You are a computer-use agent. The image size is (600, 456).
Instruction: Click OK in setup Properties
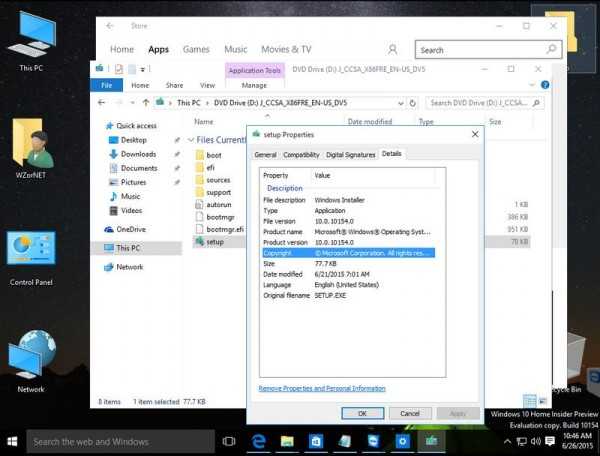(x=362, y=413)
